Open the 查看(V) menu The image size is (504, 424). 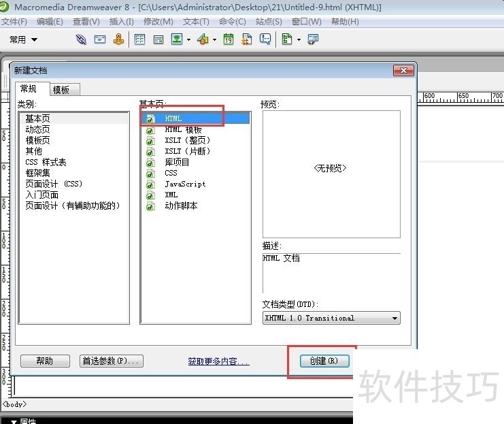(x=86, y=22)
